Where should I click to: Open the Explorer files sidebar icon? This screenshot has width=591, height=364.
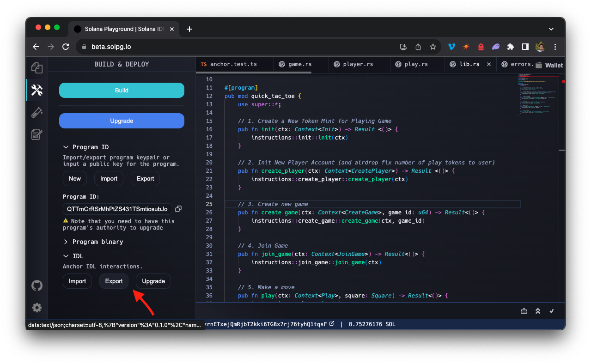37,68
